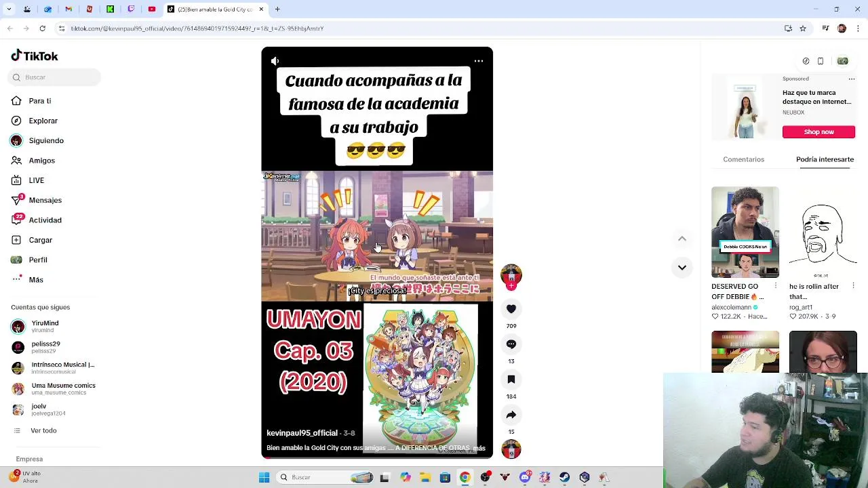The image size is (868, 488).
Task: Click the Windows taskbar Buscar search box
Action: point(325,478)
